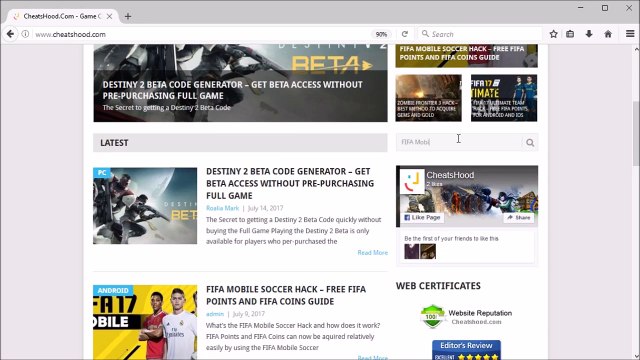Click the 90% zoom level indicator
This screenshot has height=360, width=640.
coord(381,34)
